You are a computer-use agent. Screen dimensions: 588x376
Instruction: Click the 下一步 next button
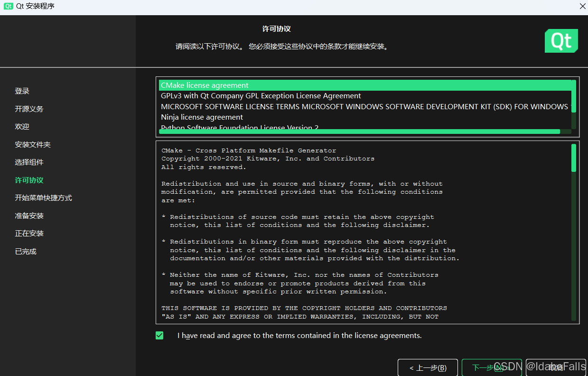(492, 367)
